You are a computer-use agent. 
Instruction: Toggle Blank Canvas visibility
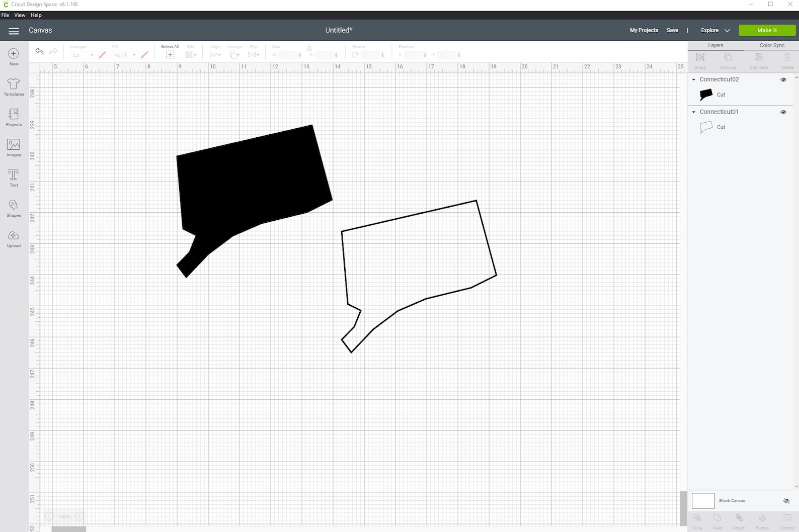click(x=786, y=501)
